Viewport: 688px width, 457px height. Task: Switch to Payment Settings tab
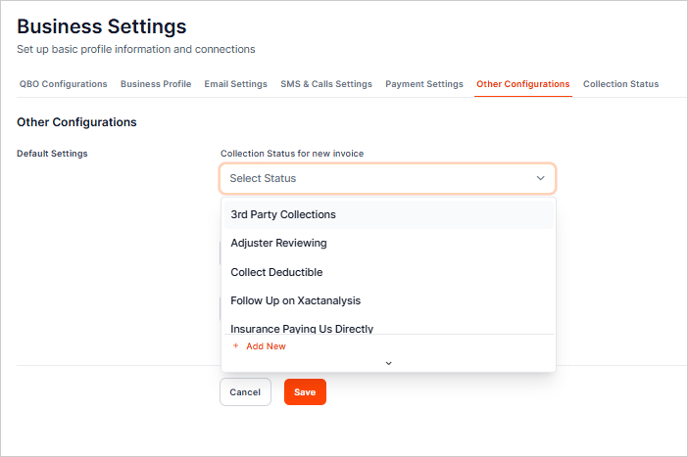(424, 84)
